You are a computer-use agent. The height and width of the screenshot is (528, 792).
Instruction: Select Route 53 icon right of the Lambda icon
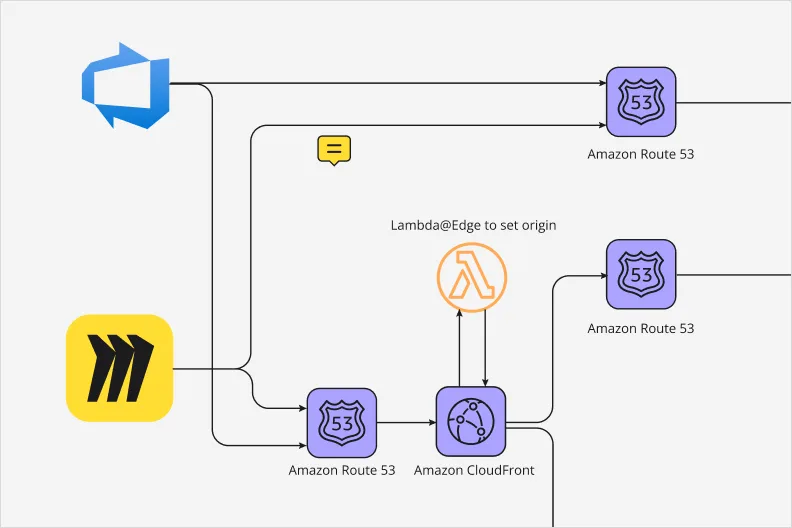coord(641,274)
